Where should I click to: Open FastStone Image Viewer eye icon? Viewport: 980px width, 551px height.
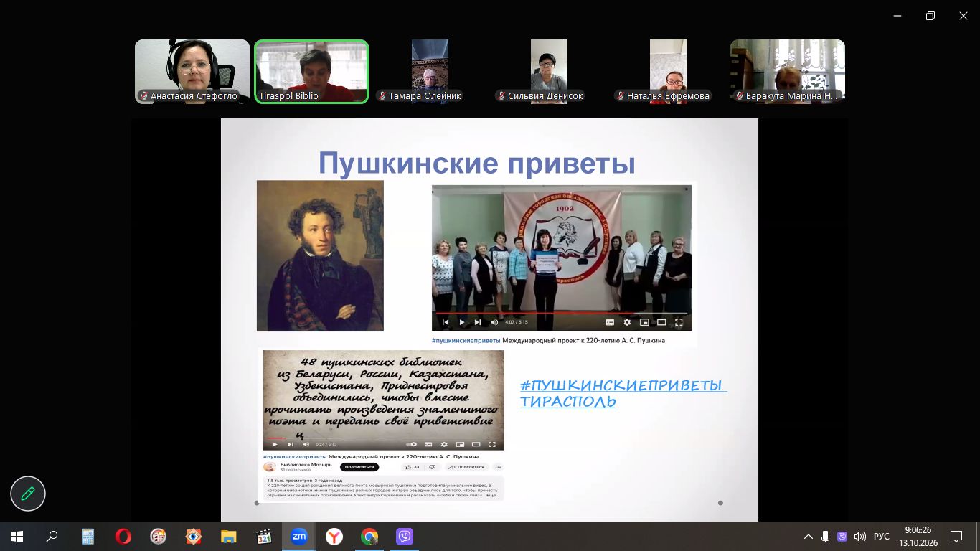click(194, 536)
